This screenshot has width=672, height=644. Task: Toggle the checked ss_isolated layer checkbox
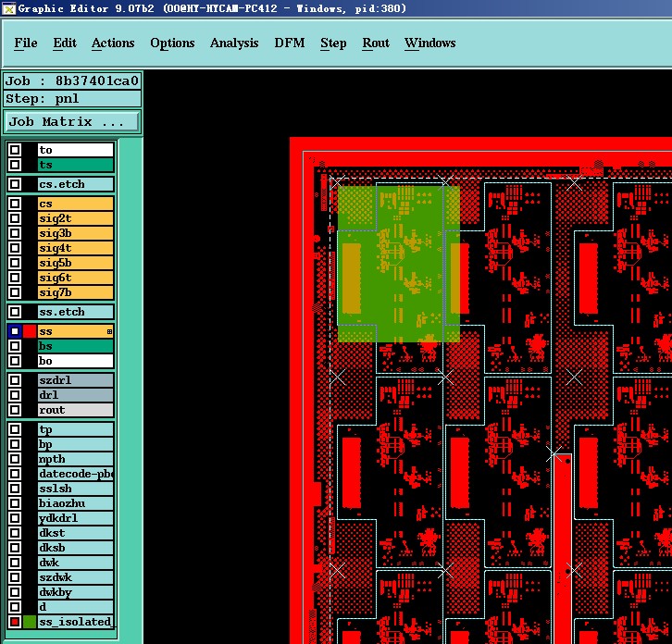[15, 622]
